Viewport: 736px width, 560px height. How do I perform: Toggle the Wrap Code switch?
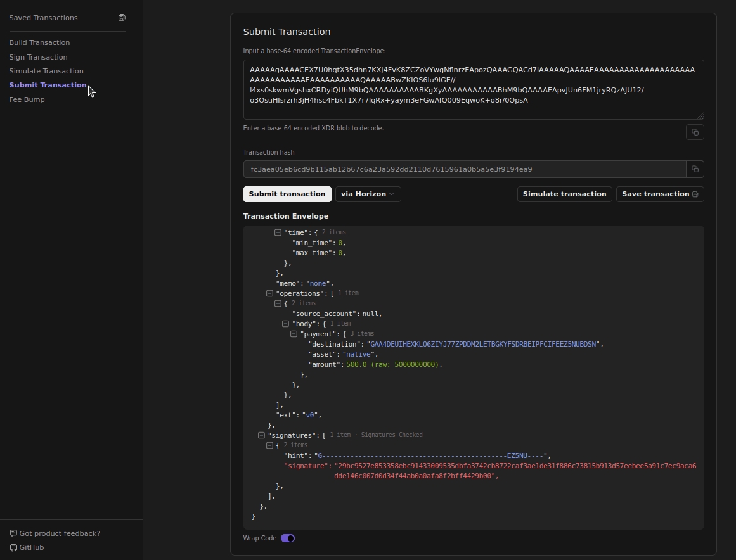pos(287,538)
